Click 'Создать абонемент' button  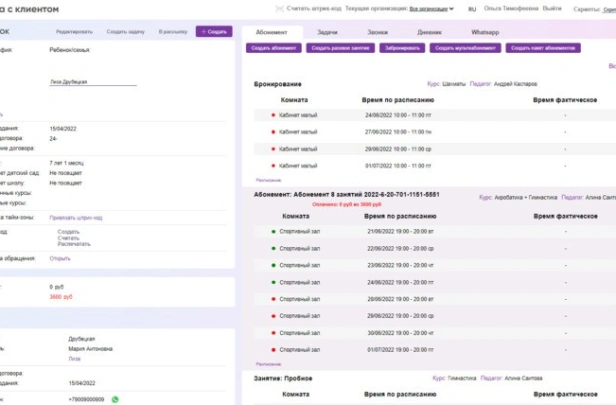(x=273, y=48)
